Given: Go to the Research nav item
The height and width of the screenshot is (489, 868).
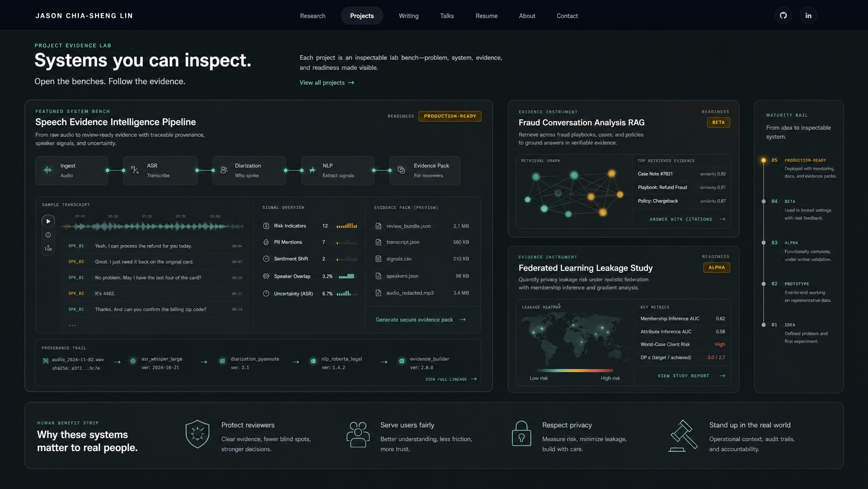Looking at the screenshot, I should (x=313, y=16).
